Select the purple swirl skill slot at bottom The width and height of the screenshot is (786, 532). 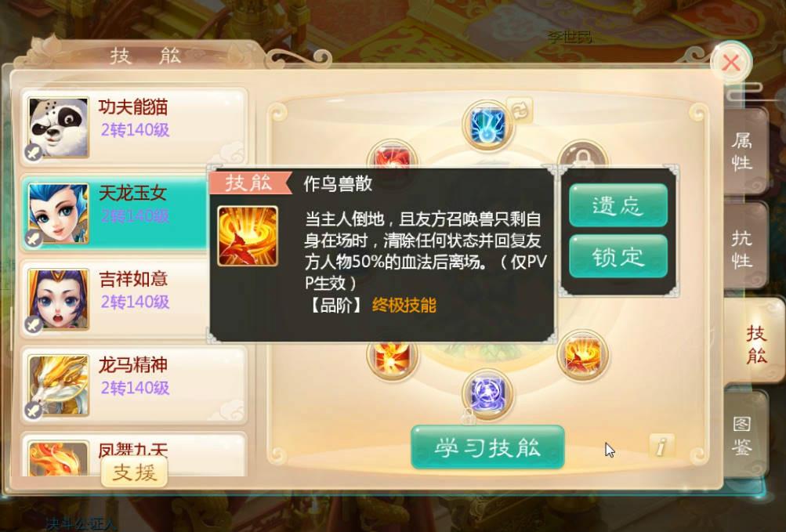487,394
